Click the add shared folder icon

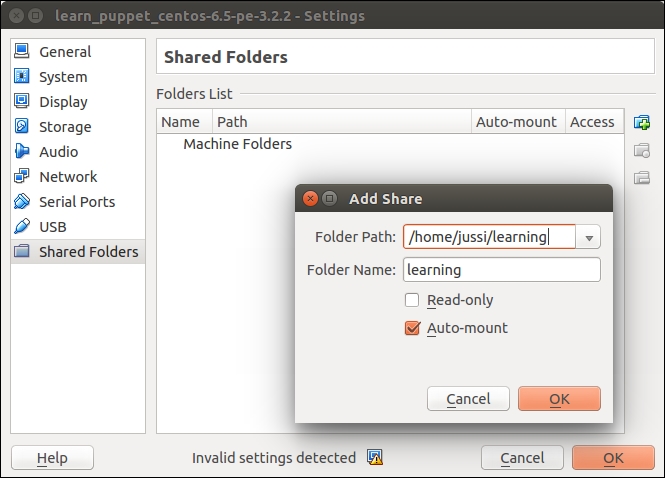642,123
